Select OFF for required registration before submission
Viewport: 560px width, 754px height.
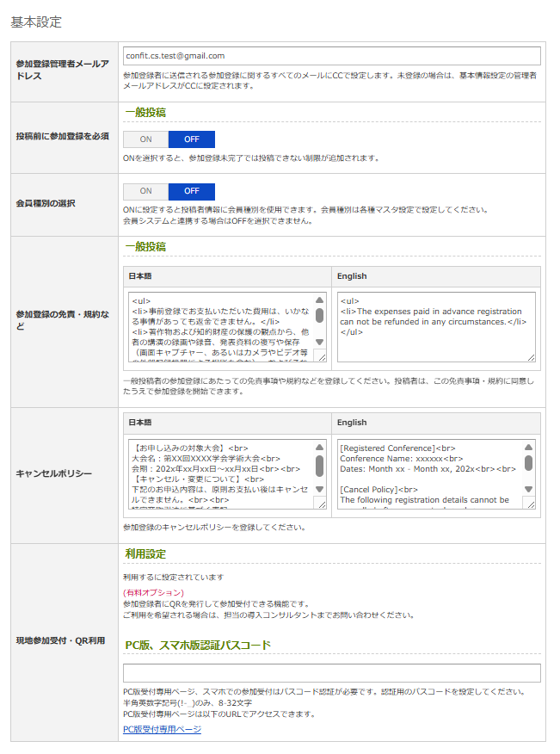(191, 139)
